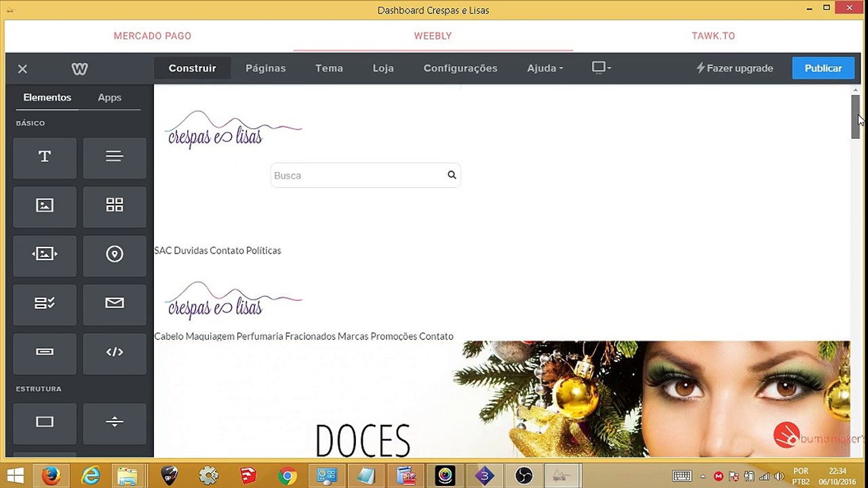868x488 pixels.
Task: Click the Políticas link
Action: click(x=263, y=251)
